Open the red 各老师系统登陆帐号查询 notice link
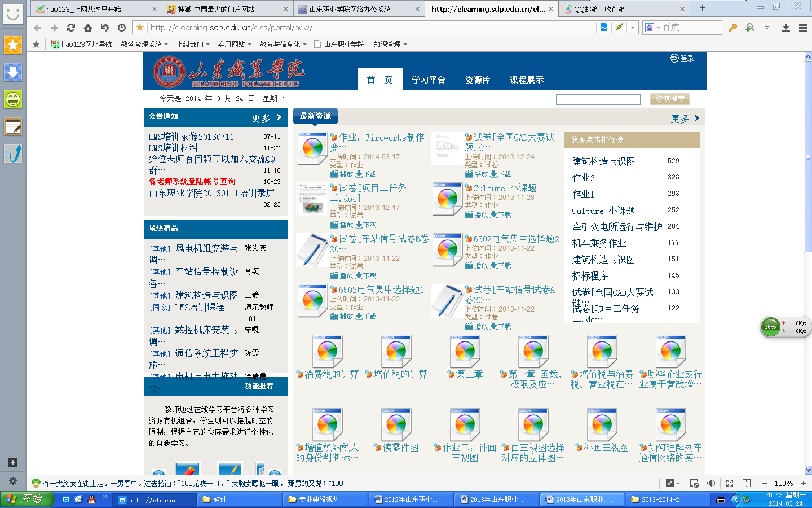This screenshot has width=812, height=508. (x=192, y=181)
